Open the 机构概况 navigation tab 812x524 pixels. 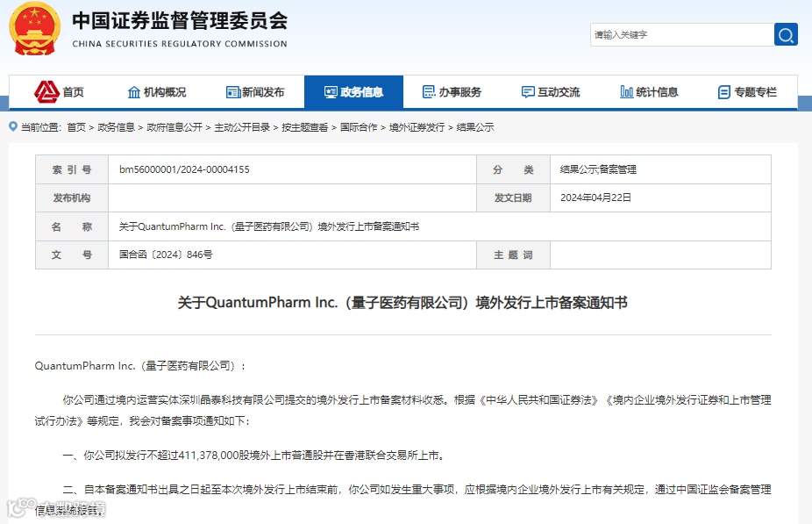(157, 92)
